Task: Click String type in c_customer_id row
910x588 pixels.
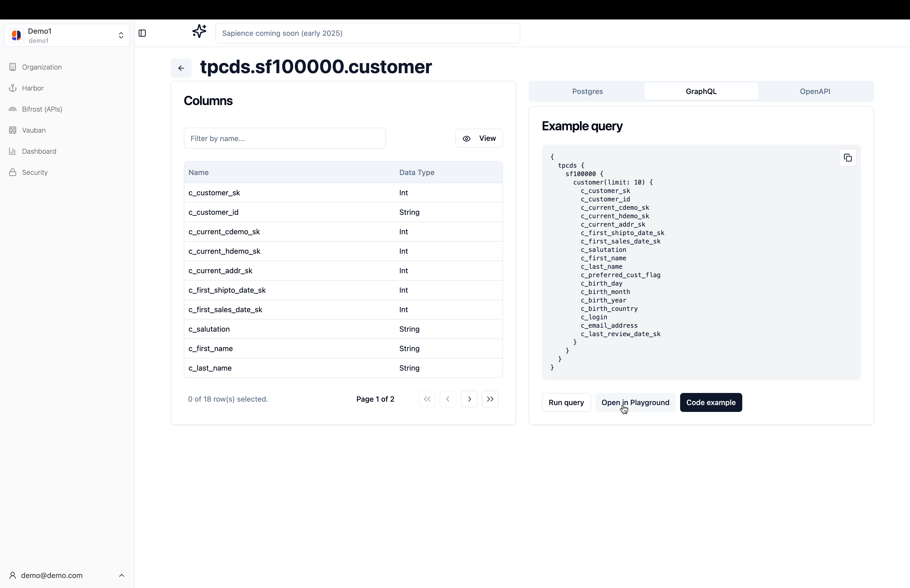Action: click(409, 212)
